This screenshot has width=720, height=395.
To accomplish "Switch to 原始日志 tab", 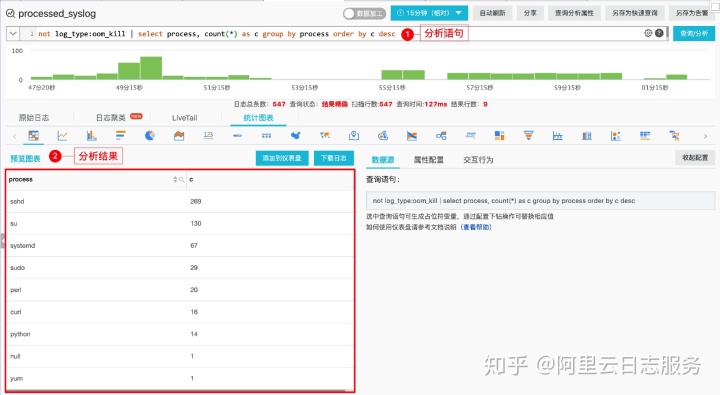I will click(34, 118).
